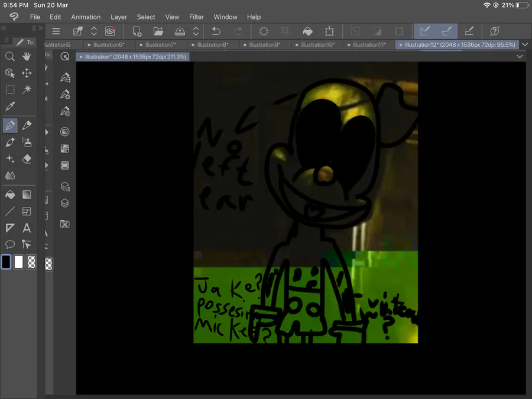Expand the canvas tab list chevron
The width and height of the screenshot is (532, 399).
coord(525,45)
